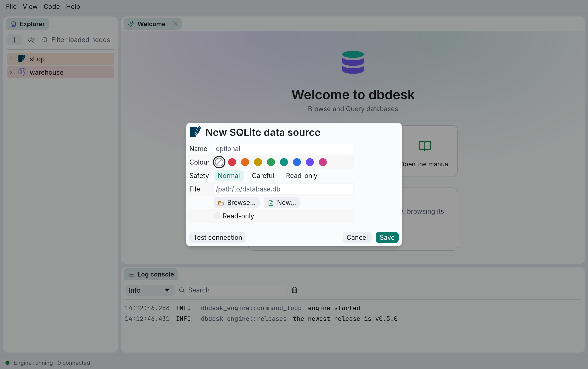This screenshot has height=369, width=588.
Task: Click the SQLite feather icon beside shop
Action: [22, 59]
